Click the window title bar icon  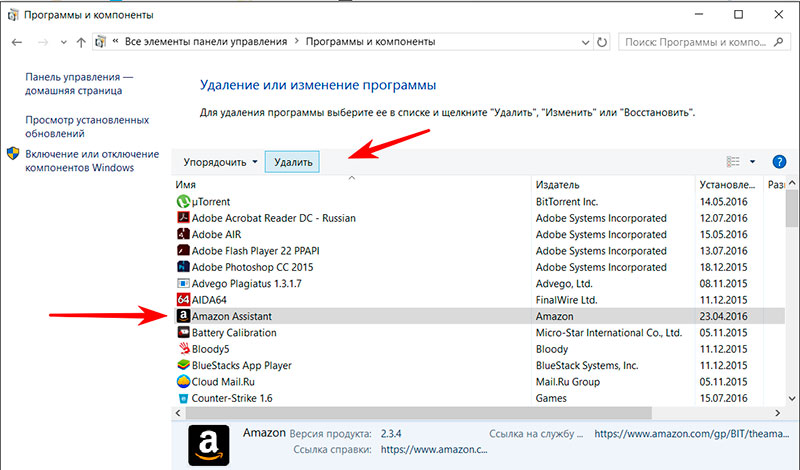click(13, 15)
